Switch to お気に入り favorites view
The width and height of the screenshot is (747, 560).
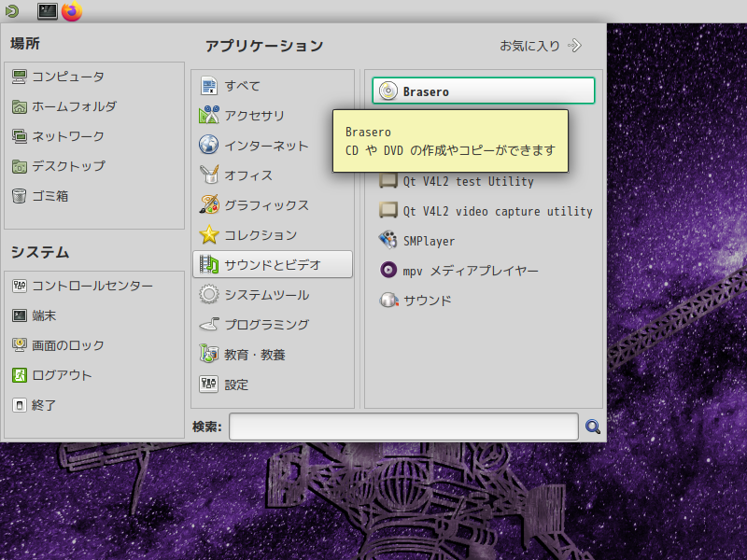coord(541,46)
